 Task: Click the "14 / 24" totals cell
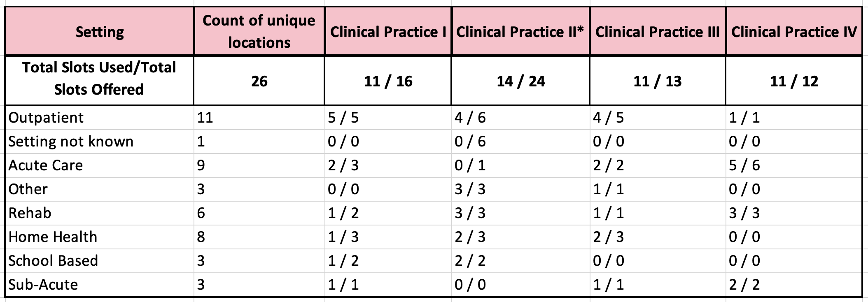(520, 81)
